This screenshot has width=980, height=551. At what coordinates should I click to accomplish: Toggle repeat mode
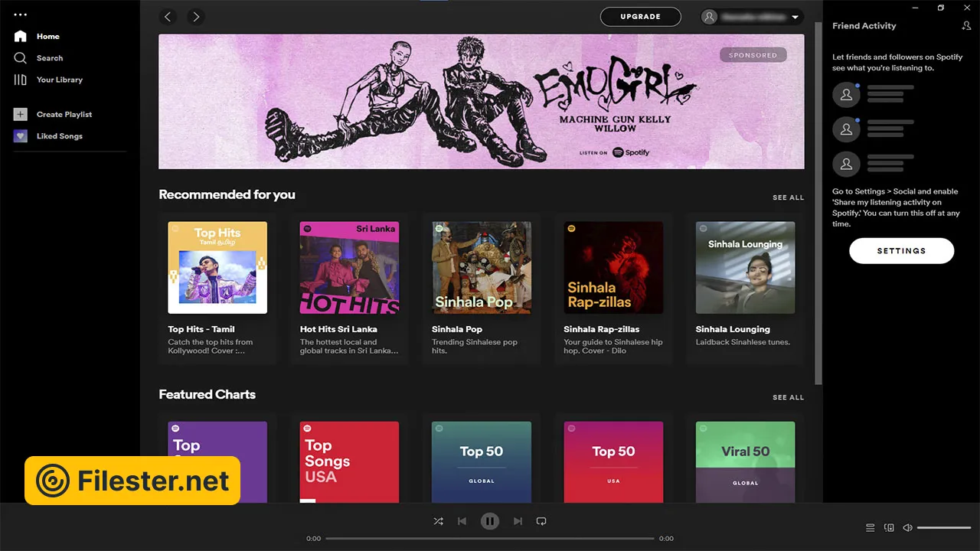coord(541,521)
